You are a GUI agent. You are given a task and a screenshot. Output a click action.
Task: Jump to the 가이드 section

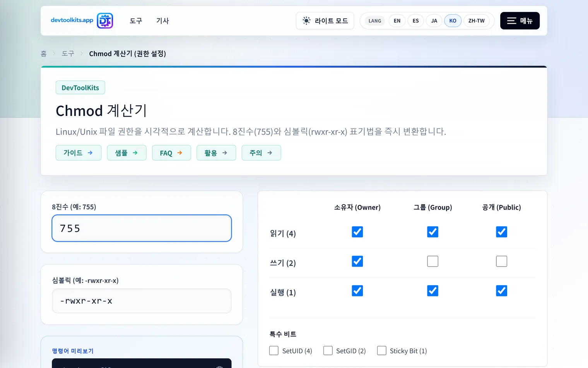coord(79,153)
